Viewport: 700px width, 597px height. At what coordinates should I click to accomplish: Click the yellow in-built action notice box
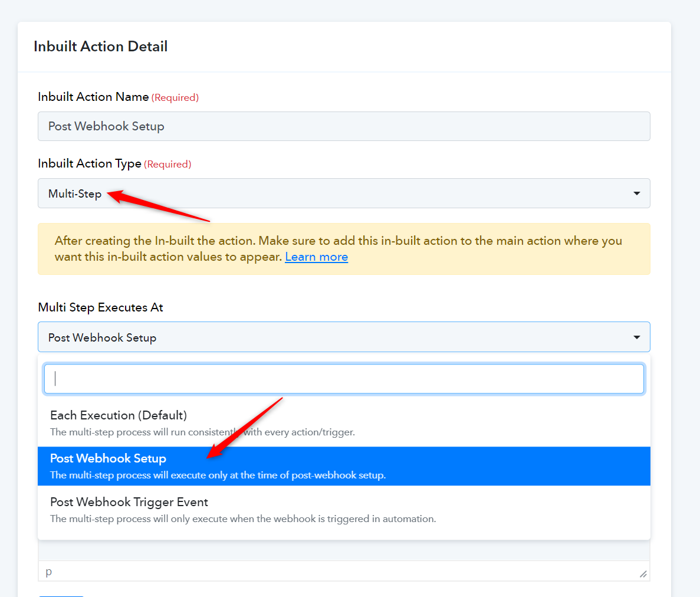pyautogui.click(x=344, y=249)
